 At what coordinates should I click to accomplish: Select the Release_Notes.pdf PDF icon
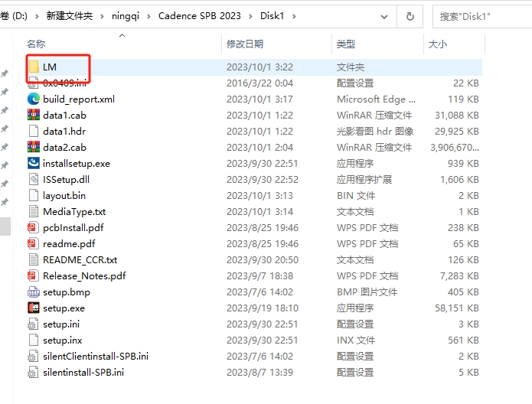tap(32, 275)
